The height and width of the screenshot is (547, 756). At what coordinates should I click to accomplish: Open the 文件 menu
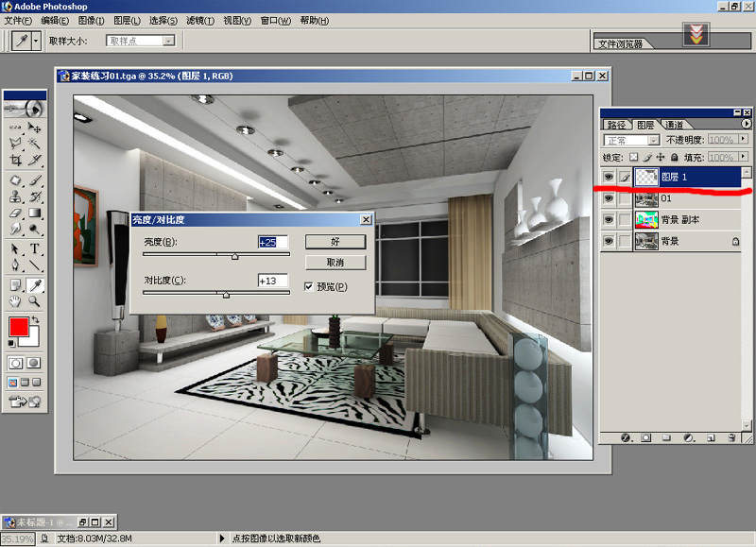[18, 21]
